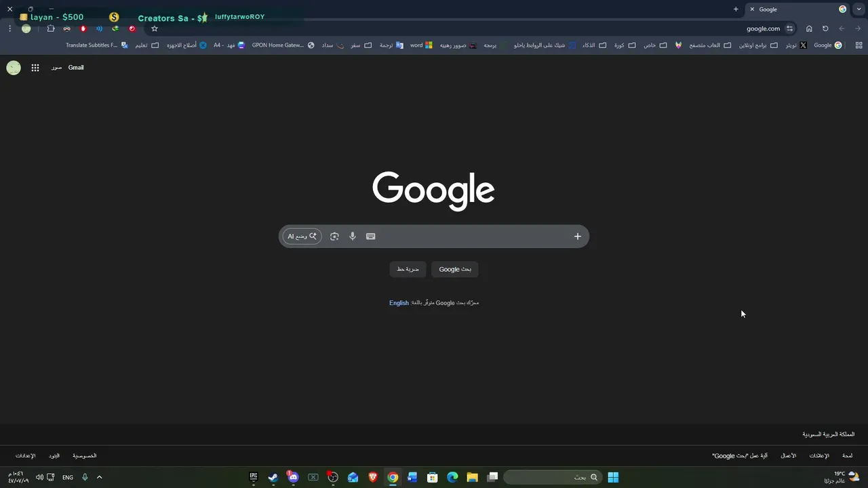The height and width of the screenshot is (488, 868).
Task: Open the AI mode pill in the search box
Action: [302, 237]
